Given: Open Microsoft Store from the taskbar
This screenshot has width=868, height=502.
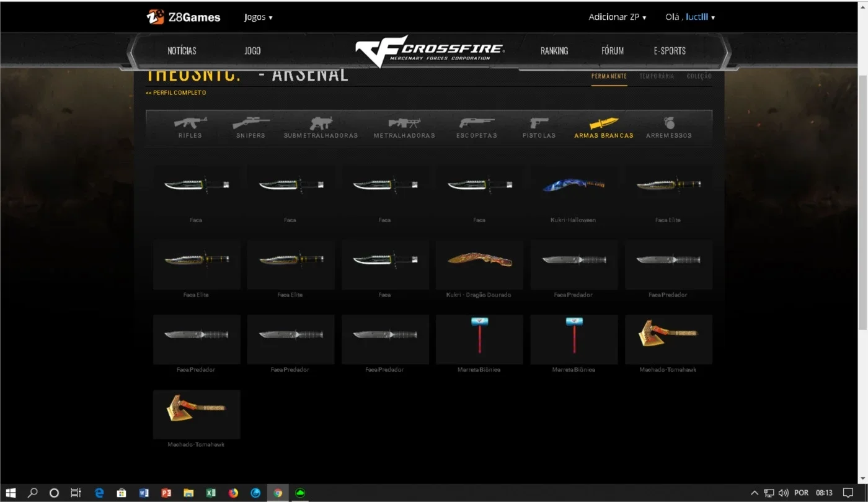Looking at the screenshot, I should click(122, 493).
